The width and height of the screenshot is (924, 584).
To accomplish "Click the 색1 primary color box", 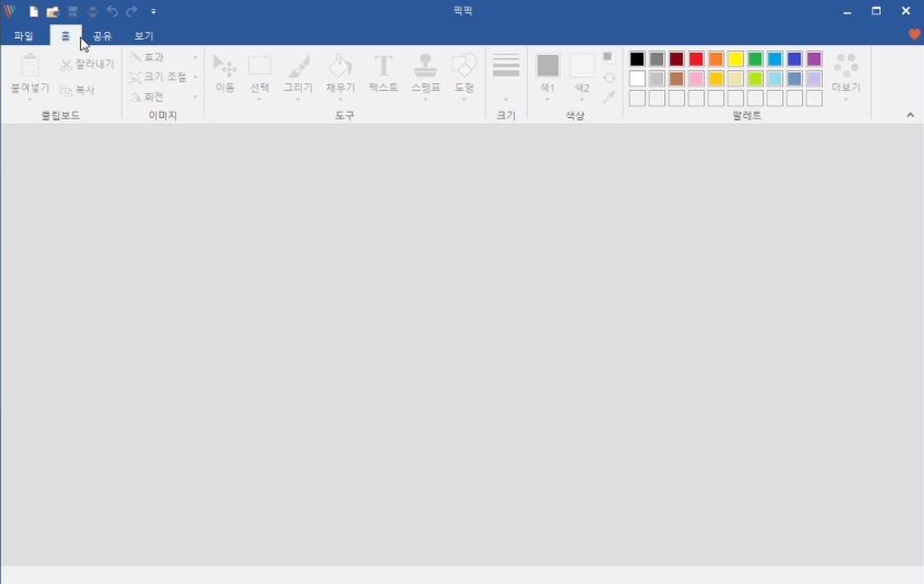I will coord(547,66).
